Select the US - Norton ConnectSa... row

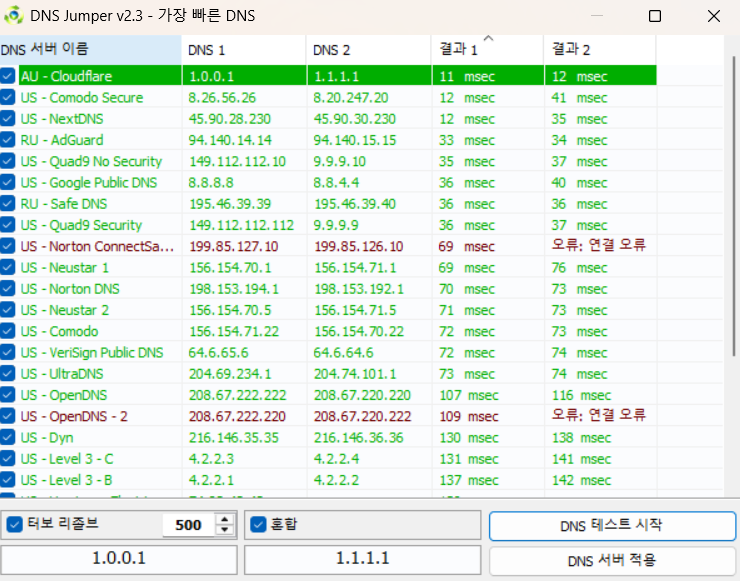pos(328,246)
